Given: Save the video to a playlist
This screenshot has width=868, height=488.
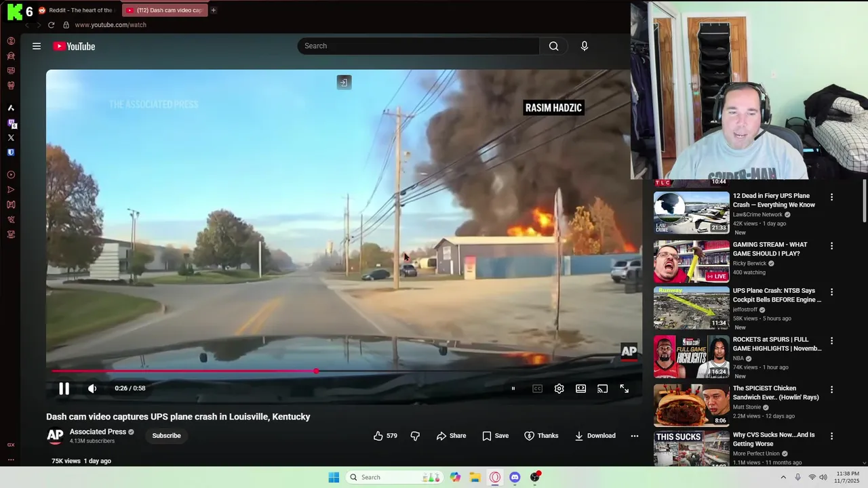Looking at the screenshot, I should click(495, 436).
